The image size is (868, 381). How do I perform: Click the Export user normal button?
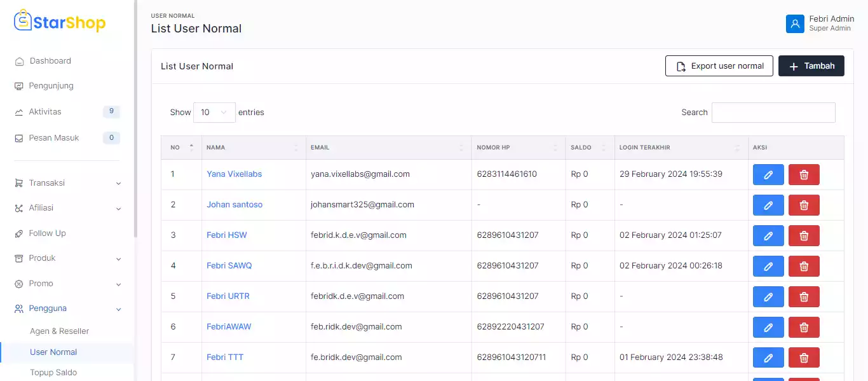719,66
